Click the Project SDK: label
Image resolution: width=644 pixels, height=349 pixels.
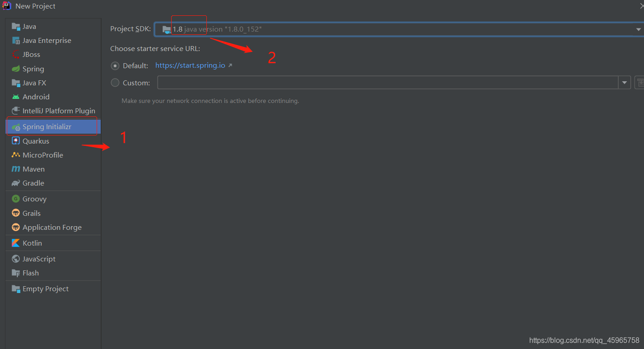tap(131, 29)
